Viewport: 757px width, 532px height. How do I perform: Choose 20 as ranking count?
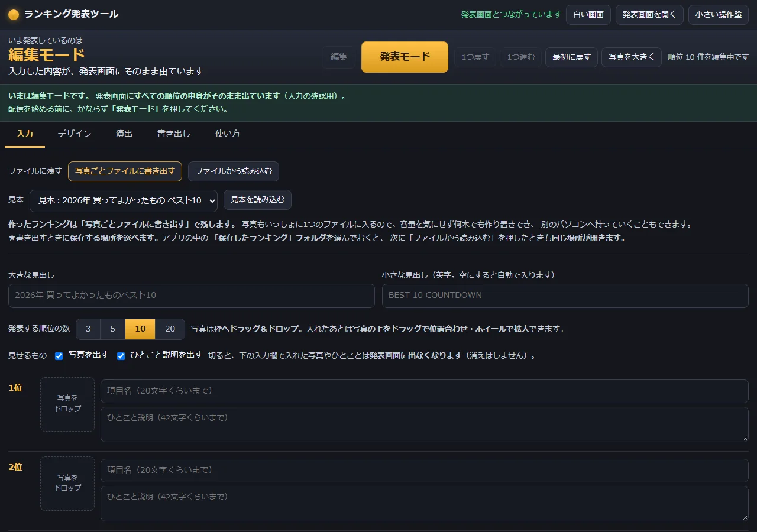coord(170,329)
